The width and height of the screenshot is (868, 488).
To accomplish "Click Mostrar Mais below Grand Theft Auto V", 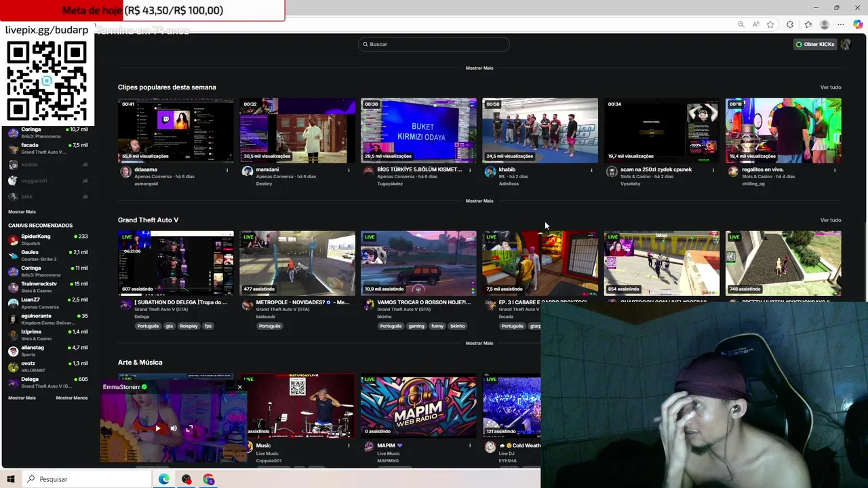I will (x=479, y=344).
